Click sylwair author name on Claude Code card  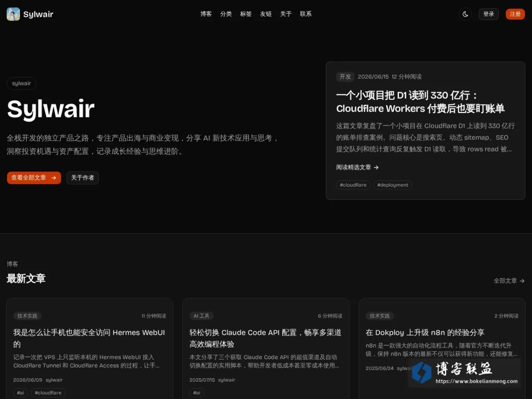point(227,380)
